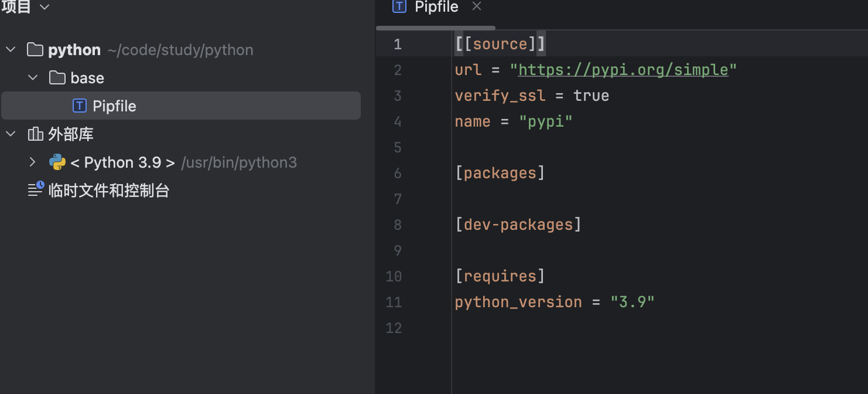Click the External Libraries (外部库) icon

[35, 134]
